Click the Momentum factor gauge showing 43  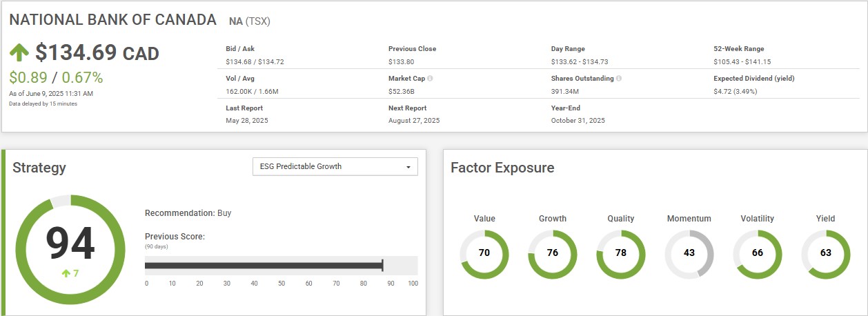689,253
